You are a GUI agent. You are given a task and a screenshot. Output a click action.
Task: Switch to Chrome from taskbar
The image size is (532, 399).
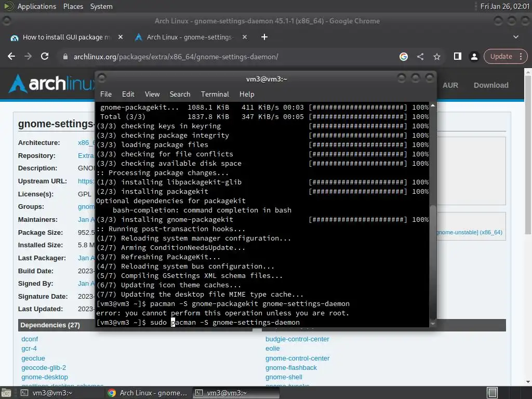[x=148, y=393]
